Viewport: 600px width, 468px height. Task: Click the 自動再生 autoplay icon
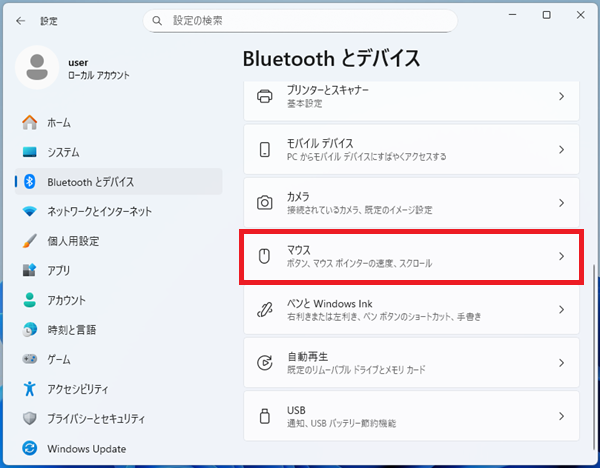pyautogui.click(x=265, y=363)
